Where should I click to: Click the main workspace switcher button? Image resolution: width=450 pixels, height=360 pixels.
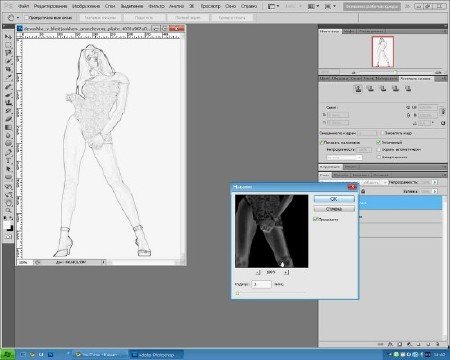point(372,6)
